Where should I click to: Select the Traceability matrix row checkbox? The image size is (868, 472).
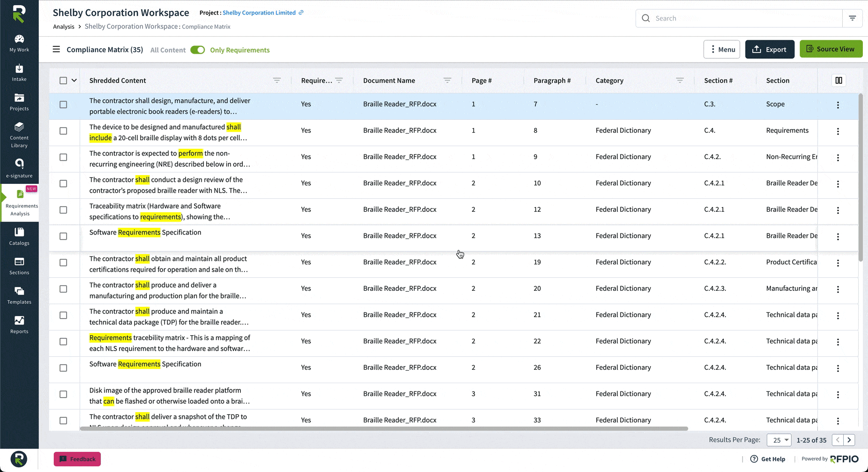(x=63, y=210)
